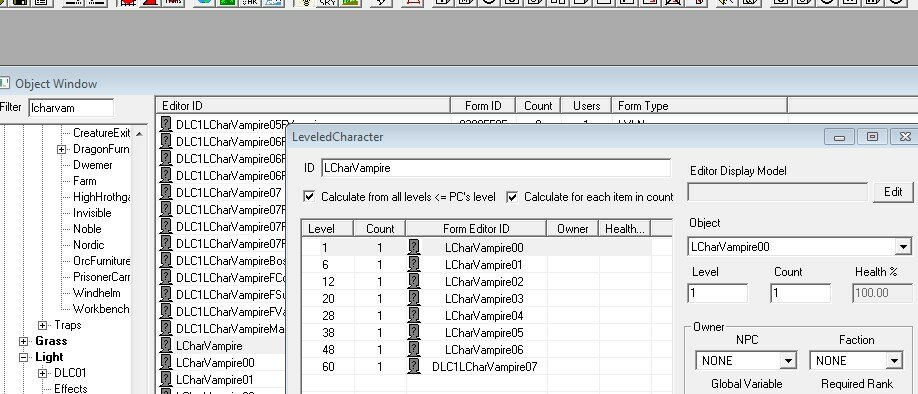Select the Farm tree item
Screen dimensions: 918x394
click(x=85, y=181)
